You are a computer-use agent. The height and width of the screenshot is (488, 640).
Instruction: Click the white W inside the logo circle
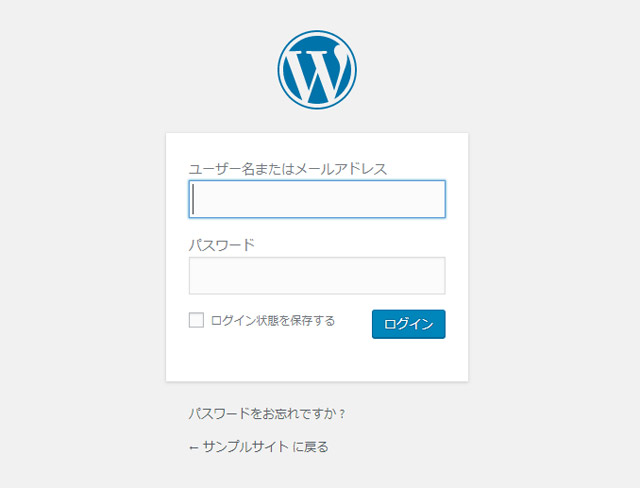pyautogui.click(x=317, y=72)
